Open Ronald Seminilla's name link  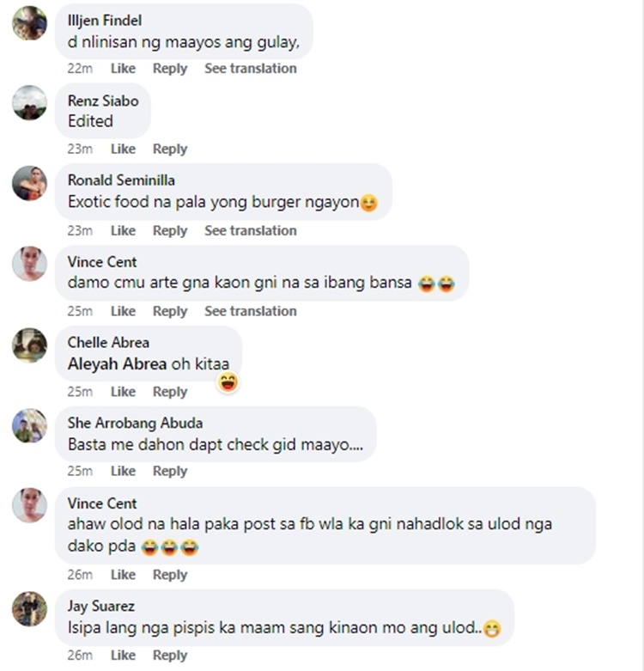point(121,180)
